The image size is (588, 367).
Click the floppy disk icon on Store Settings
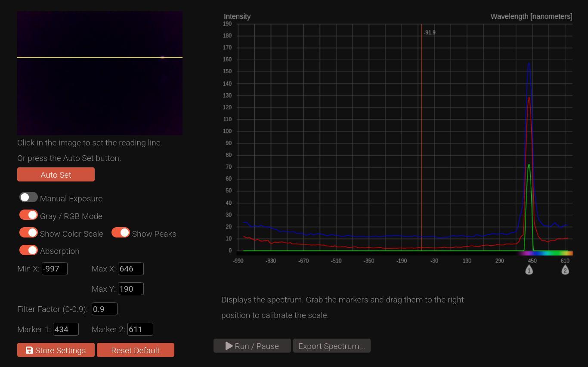29,350
